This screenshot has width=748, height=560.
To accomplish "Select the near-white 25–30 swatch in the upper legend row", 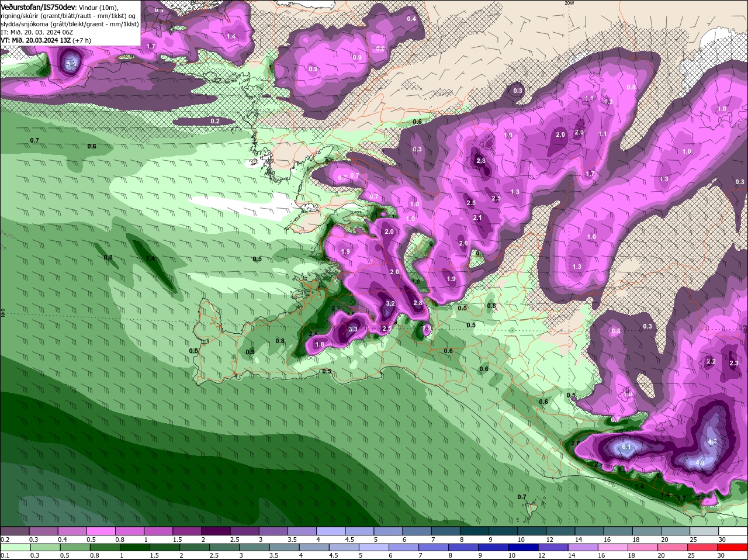I will point(704,531).
